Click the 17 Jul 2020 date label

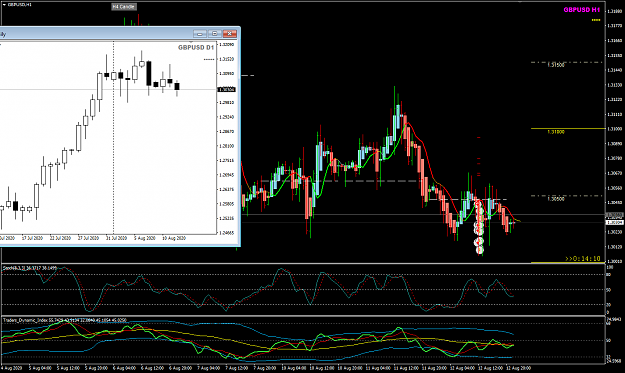tap(32, 238)
